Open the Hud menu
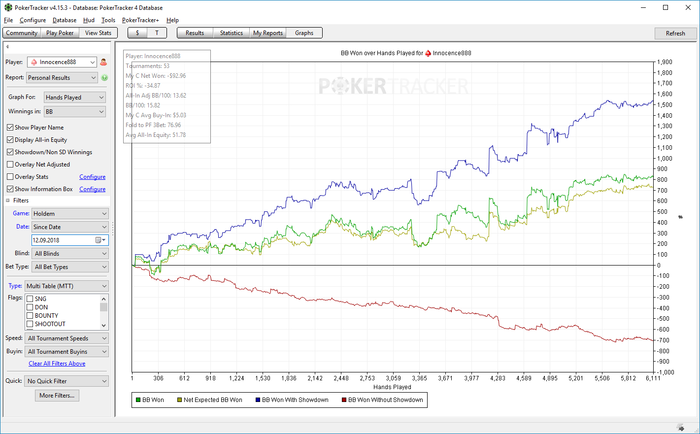700x434 pixels. (x=89, y=20)
